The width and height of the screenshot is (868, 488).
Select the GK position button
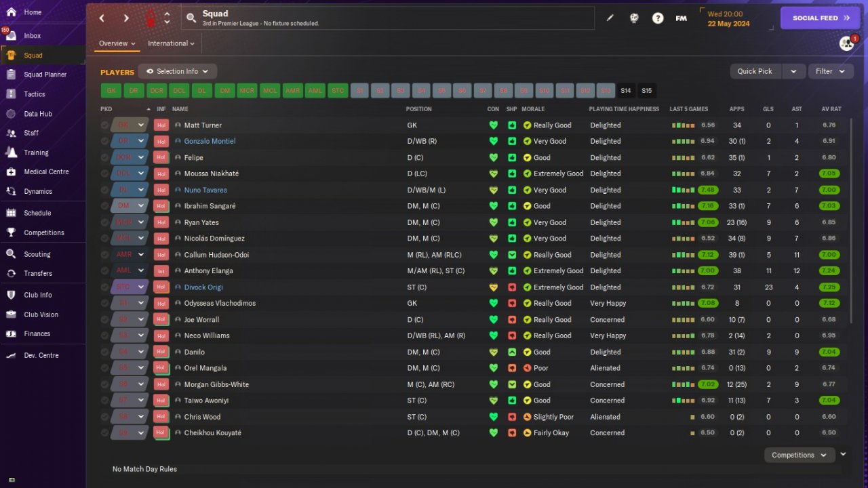[111, 91]
